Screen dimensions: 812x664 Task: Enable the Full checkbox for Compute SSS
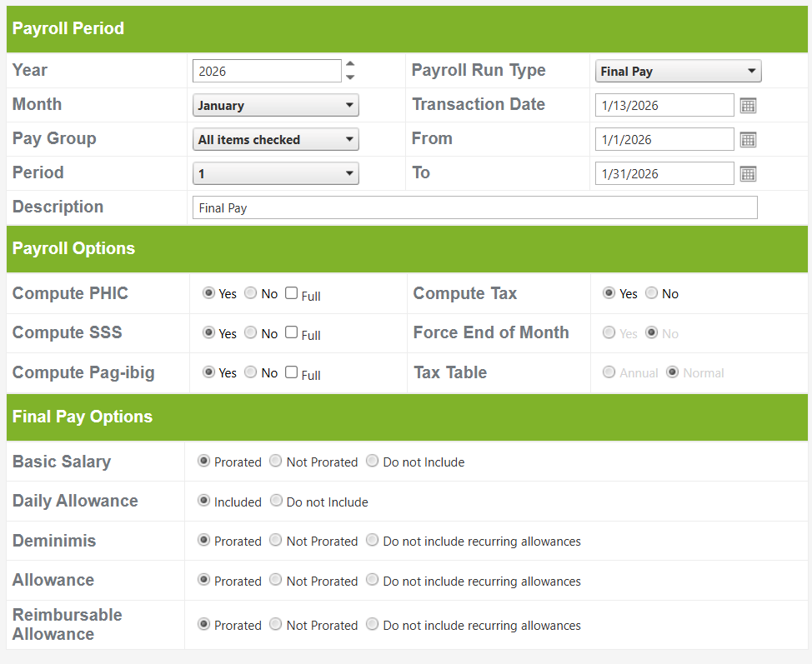pyautogui.click(x=291, y=332)
